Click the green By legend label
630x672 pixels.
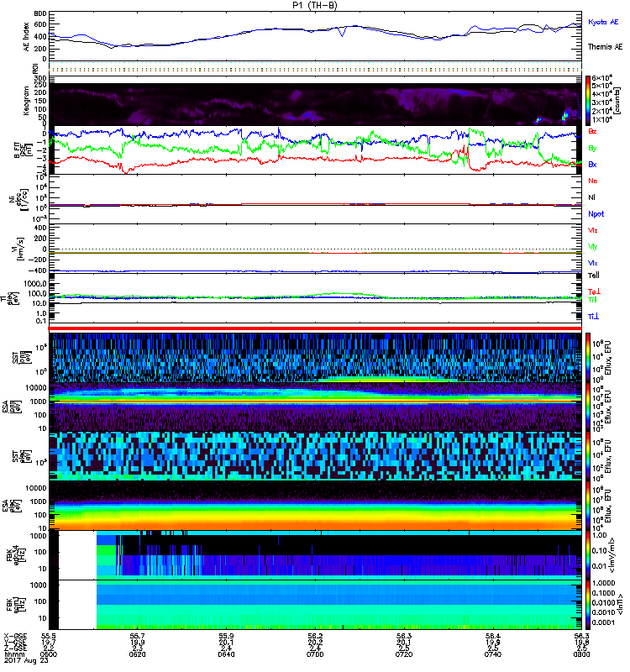click(x=592, y=148)
